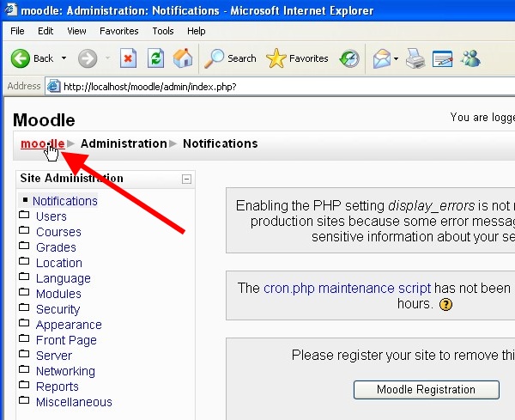Open the Messenger people icon

pos(470,58)
